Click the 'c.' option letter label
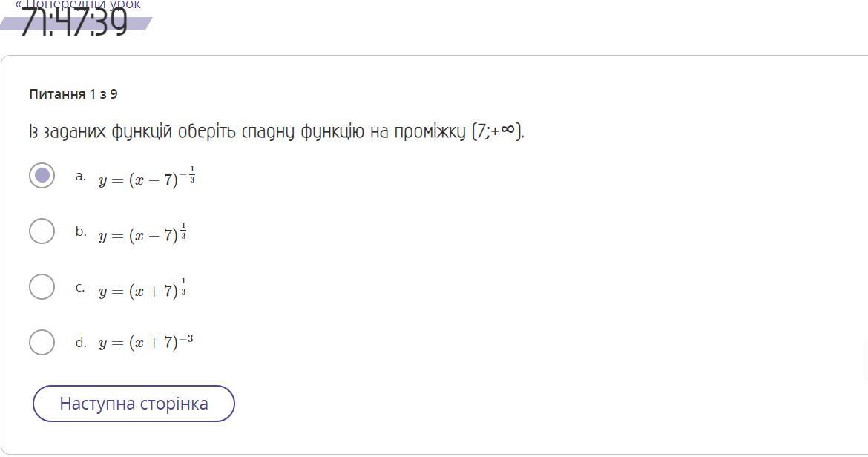The image size is (868, 457). [x=80, y=287]
